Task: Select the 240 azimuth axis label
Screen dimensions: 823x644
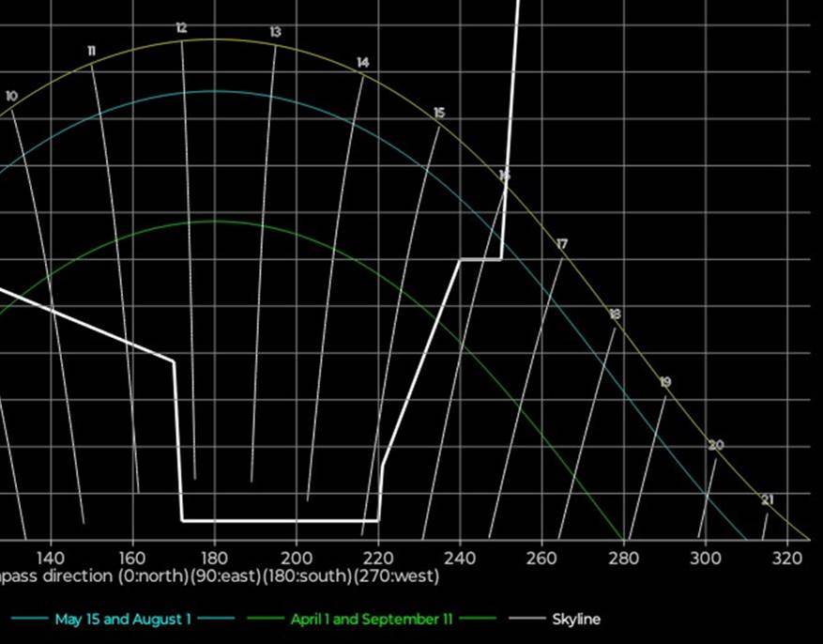Action: [461, 558]
